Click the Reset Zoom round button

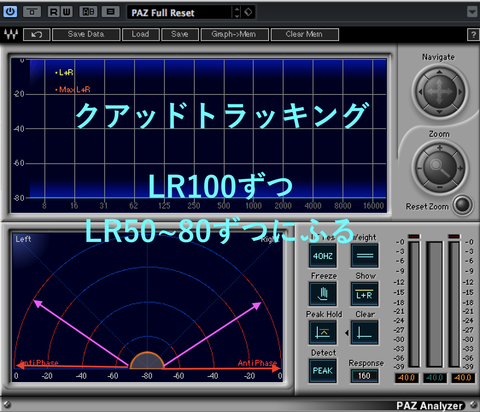pos(463,205)
